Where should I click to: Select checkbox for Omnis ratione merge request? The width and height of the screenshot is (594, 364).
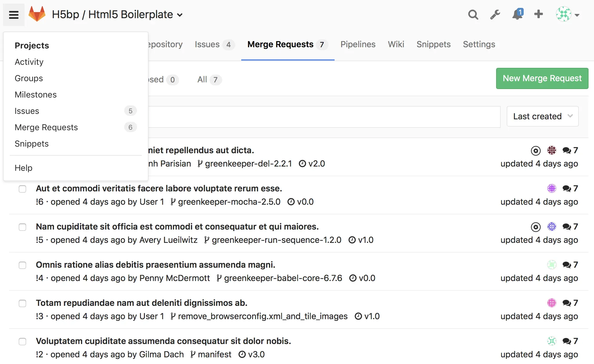[22, 265]
